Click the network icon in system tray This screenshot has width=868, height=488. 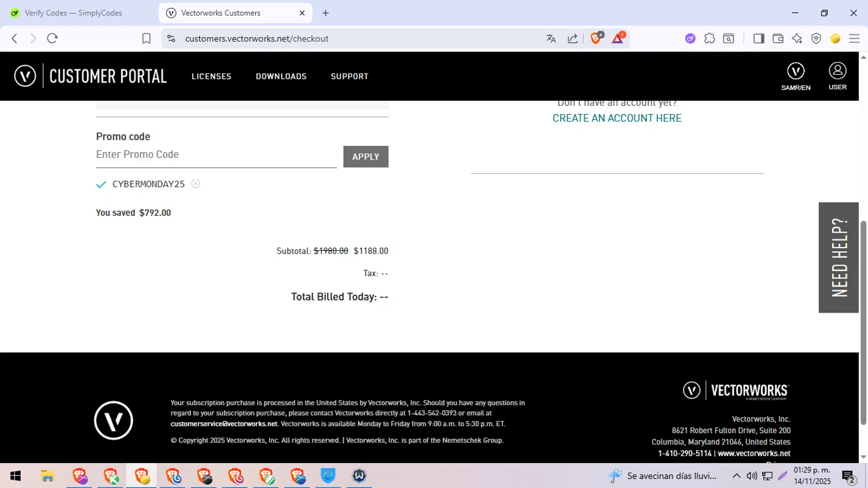coord(767,476)
